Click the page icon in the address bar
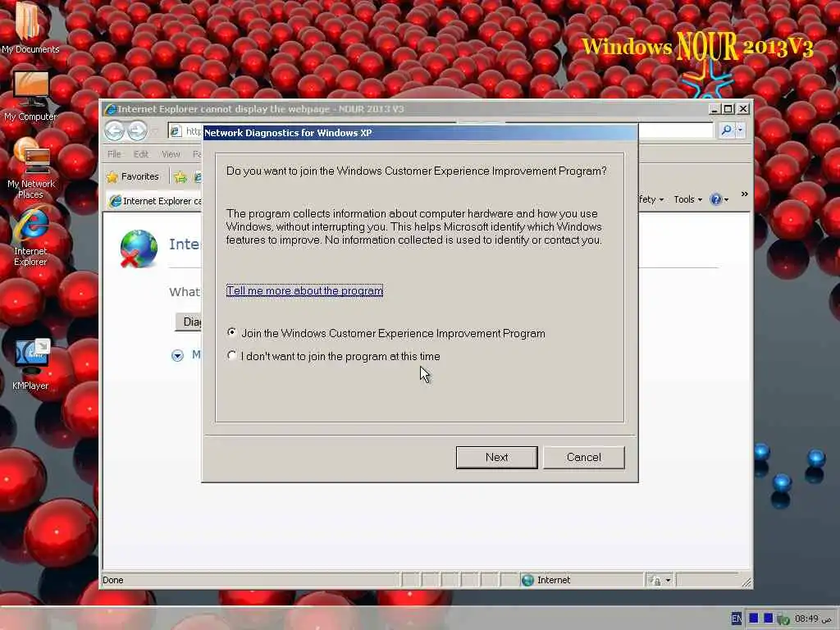Image resolution: width=840 pixels, height=630 pixels. pos(176,130)
